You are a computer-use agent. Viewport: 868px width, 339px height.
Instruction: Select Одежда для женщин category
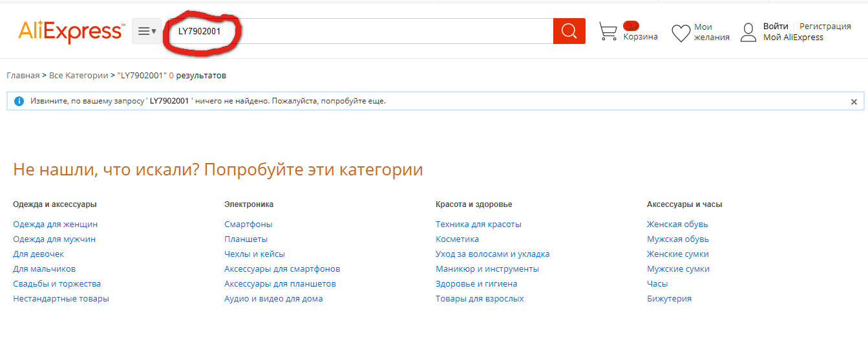(55, 224)
